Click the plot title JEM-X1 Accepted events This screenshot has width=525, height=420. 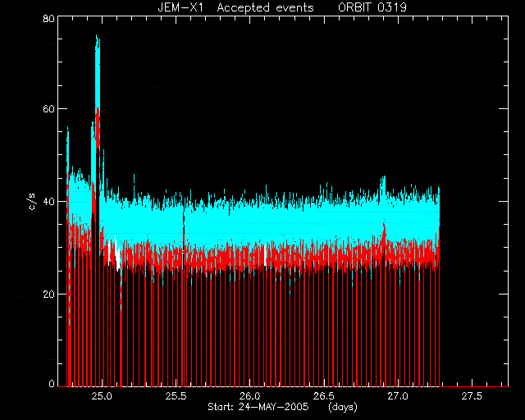(x=235, y=7)
